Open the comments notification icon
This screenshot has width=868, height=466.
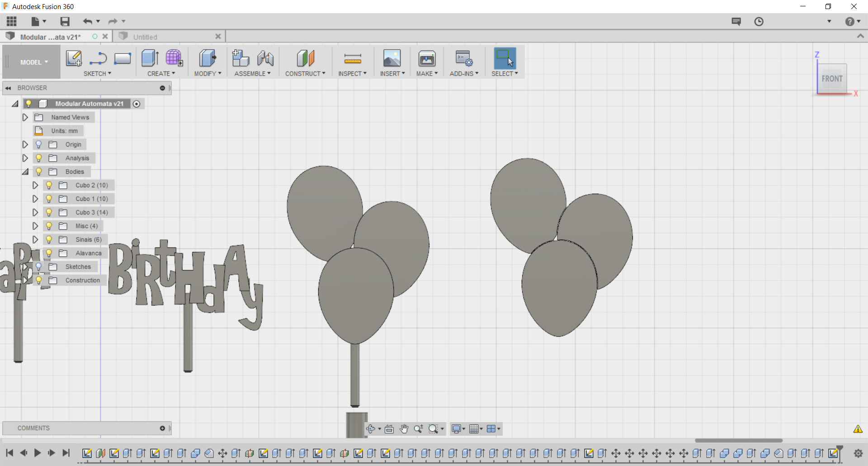(736, 22)
